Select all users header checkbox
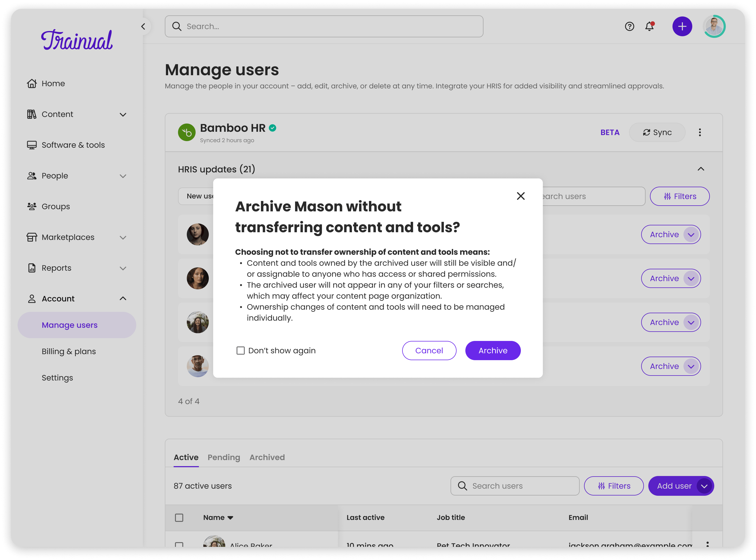 click(179, 517)
